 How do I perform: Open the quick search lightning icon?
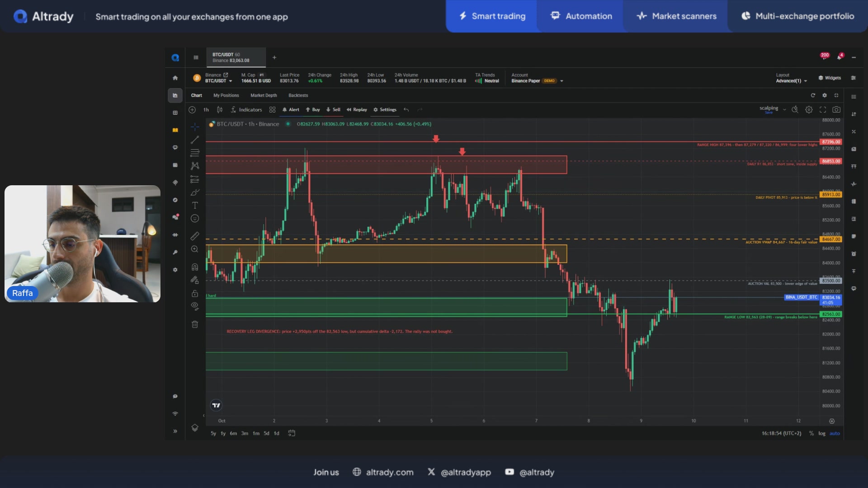[x=795, y=109]
